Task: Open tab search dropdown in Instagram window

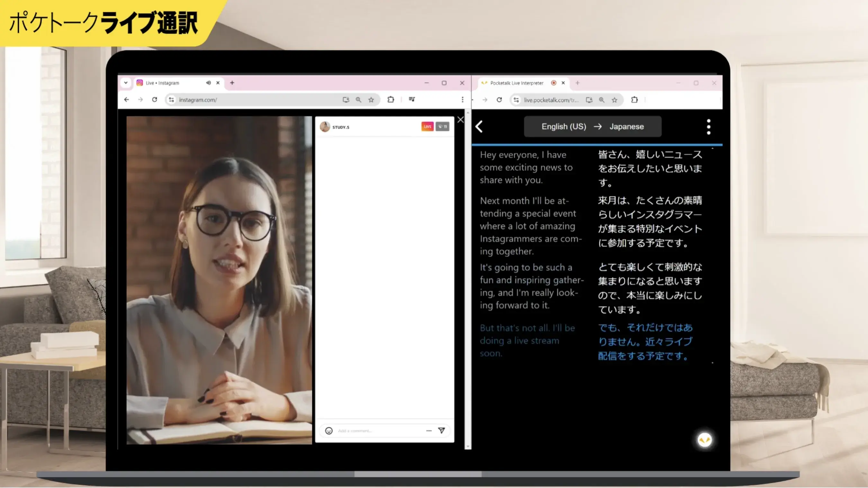Action: tap(126, 83)
